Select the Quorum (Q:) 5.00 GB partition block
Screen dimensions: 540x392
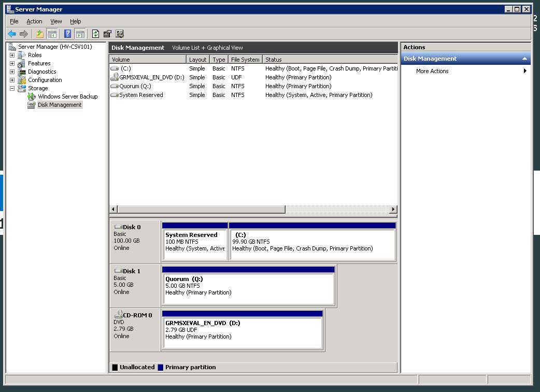pos(248,286)
